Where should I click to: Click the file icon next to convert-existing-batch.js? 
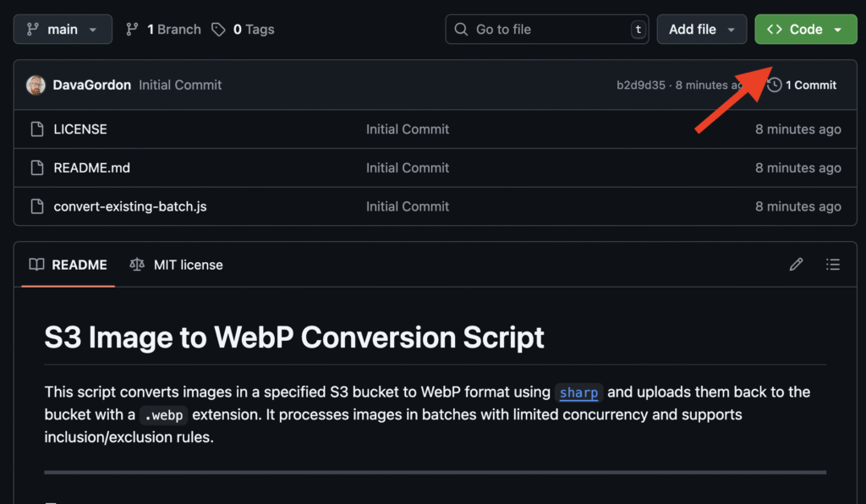click(37, 206)
